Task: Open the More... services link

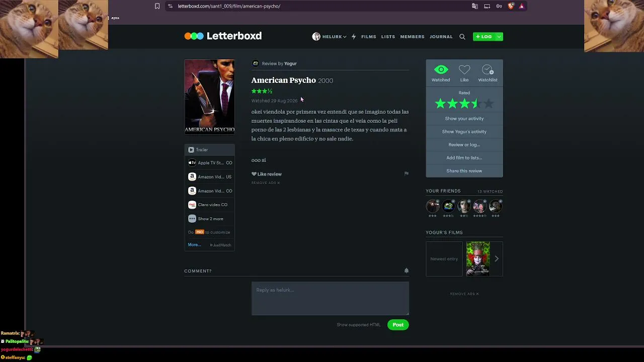Action: pyautogui.click(x=194, y=245)
